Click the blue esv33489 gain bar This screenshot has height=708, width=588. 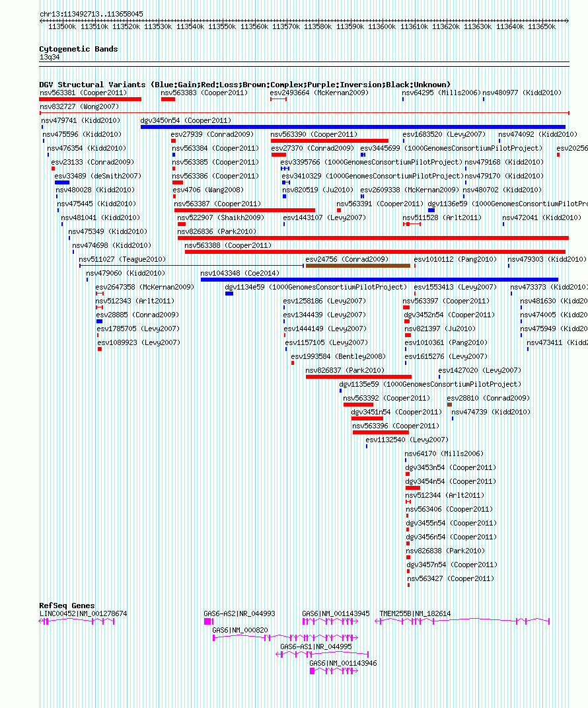coord(62,182)
